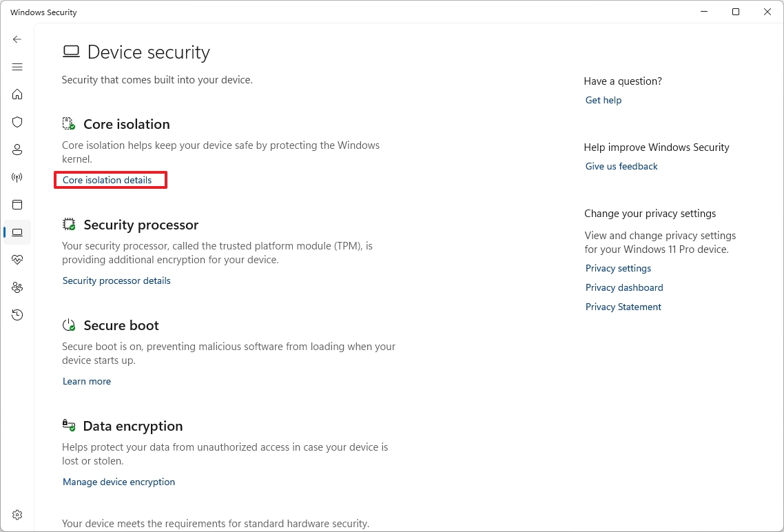Click Learn more under Secure boot
The width and height of the screenshot is (784, 532).
click(86, 381)
